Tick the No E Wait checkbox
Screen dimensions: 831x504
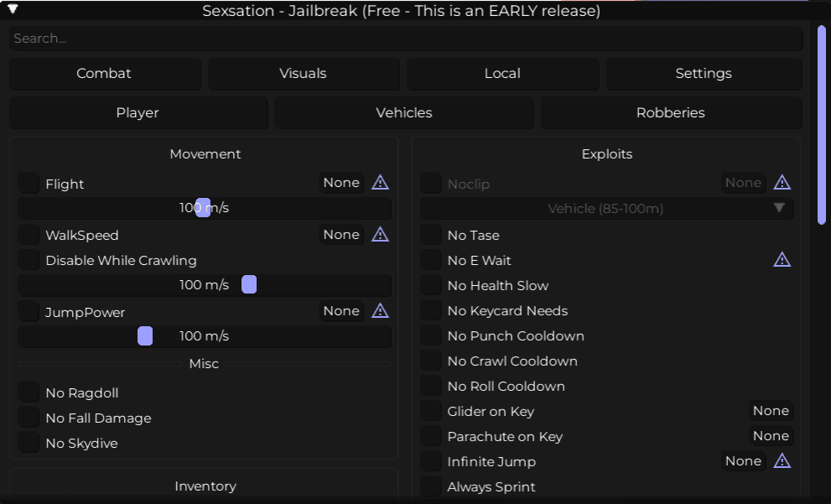(431, 260)
